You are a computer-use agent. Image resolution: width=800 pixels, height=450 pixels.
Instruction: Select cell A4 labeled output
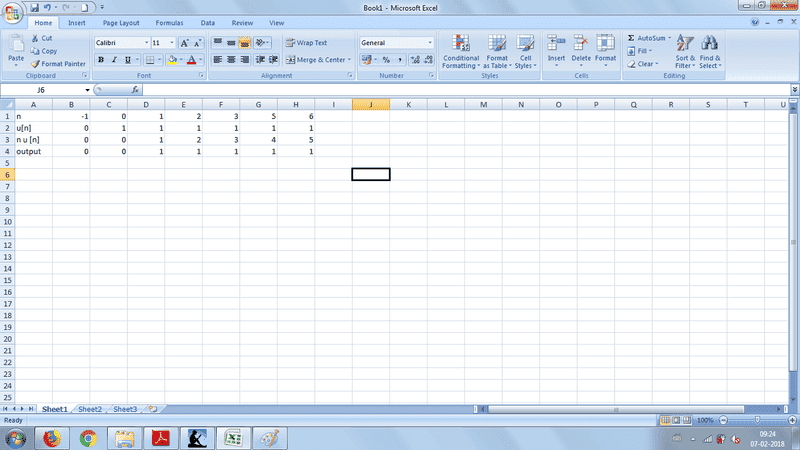pos(34,151)
